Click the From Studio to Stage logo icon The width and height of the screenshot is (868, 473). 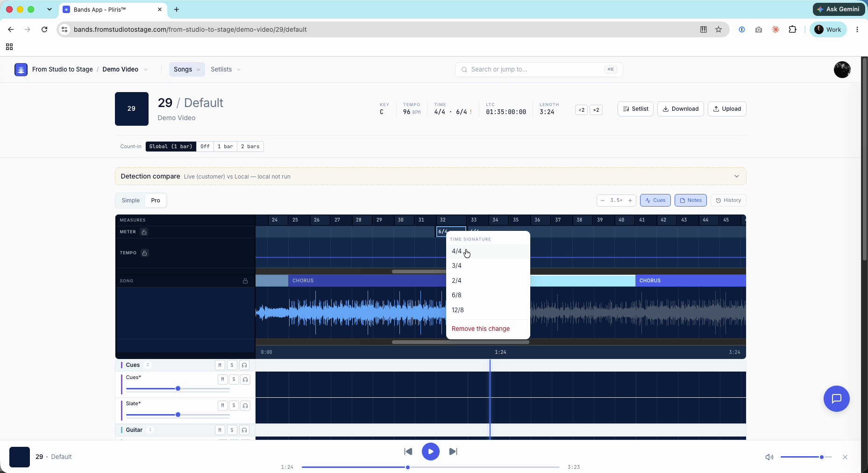click(21, 70)
